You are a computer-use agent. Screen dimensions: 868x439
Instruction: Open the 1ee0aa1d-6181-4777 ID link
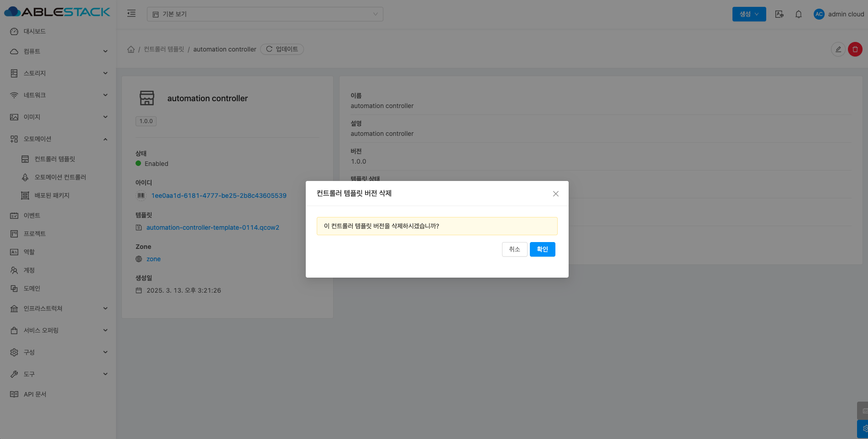point(219,196)
